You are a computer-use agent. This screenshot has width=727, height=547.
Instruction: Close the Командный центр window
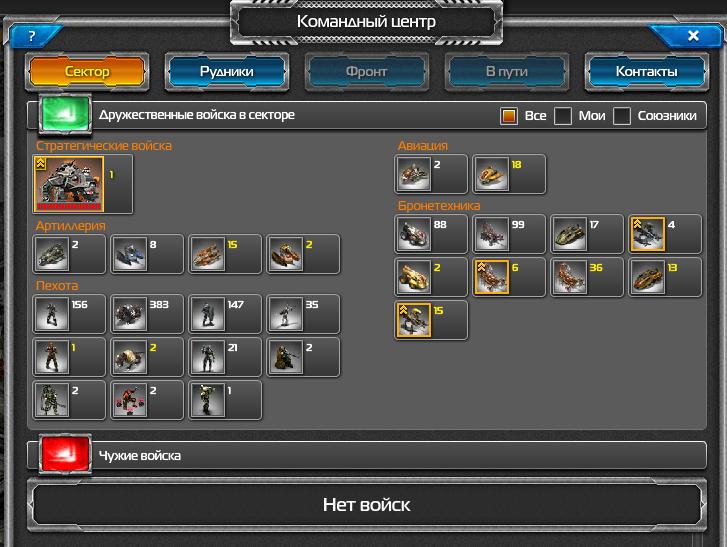(x=692, y=36)
